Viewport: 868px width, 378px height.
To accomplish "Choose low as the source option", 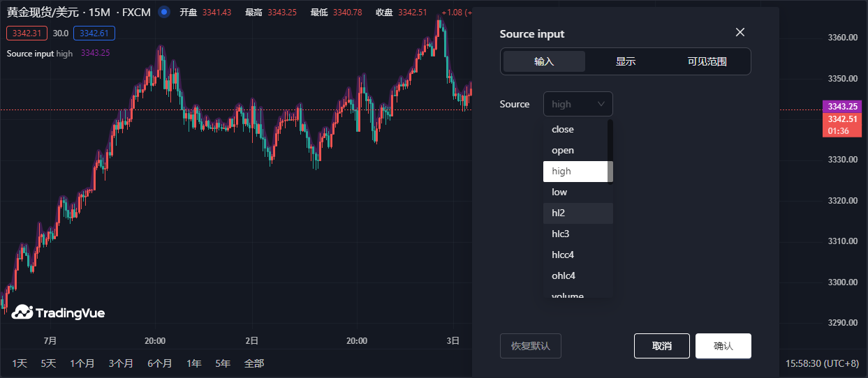I will coord(559,192).
